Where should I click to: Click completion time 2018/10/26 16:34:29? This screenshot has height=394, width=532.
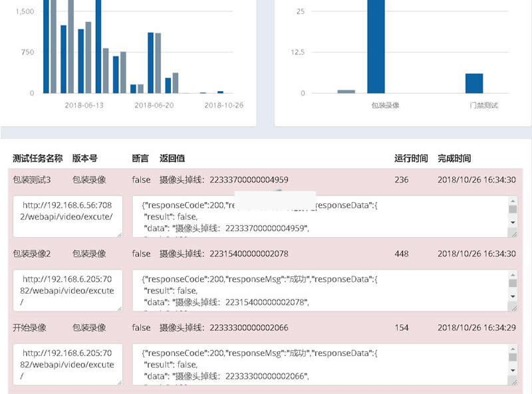[477, 328]
